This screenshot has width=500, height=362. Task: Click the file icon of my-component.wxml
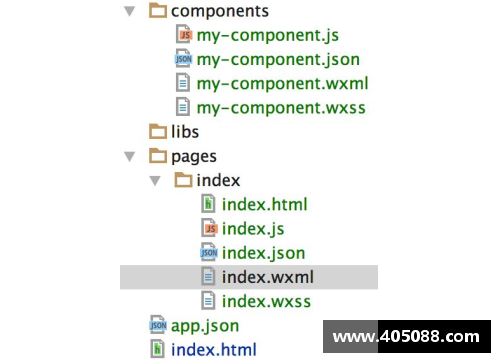[x=183, y=83]
